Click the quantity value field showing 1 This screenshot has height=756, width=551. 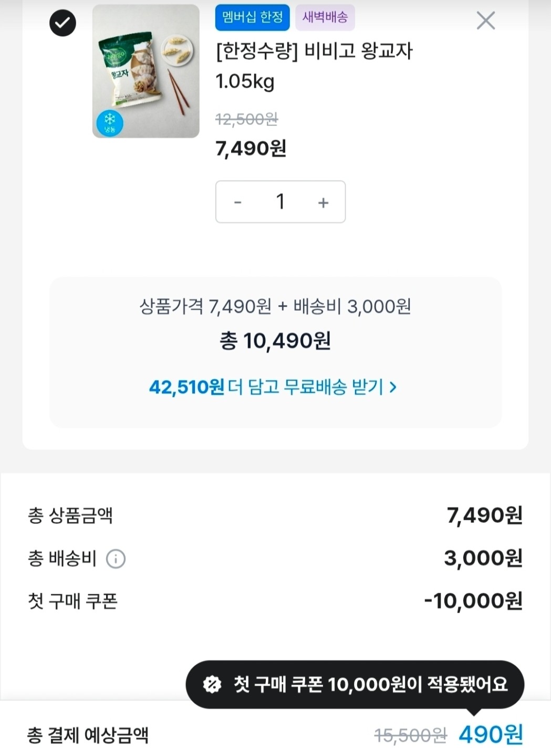(x=280, y=202)
